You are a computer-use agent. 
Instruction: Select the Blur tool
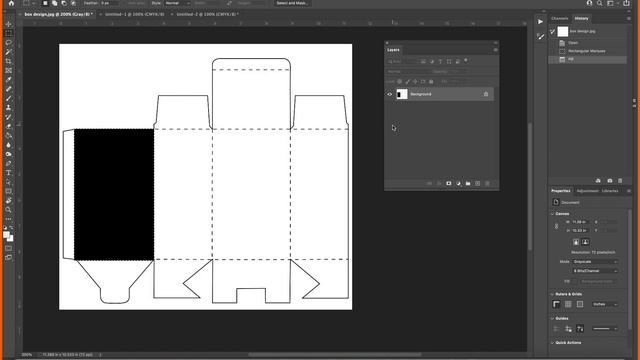click(x=8, y=145)
